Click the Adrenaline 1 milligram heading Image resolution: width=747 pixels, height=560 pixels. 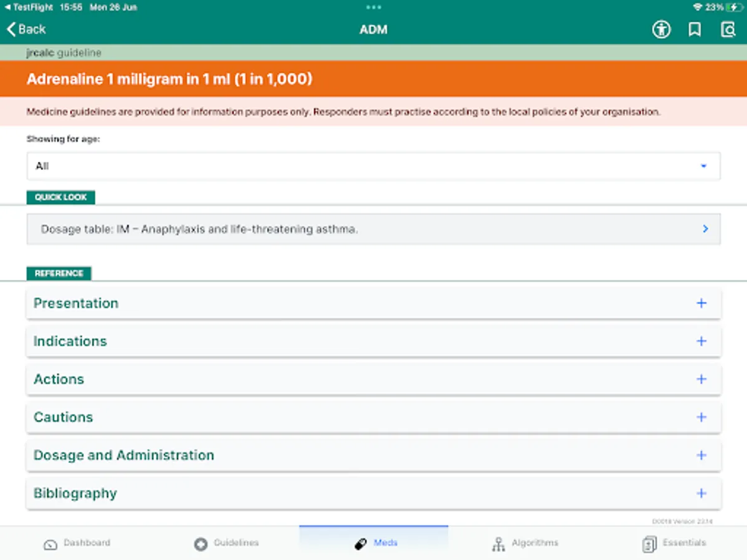click(169, 79)
